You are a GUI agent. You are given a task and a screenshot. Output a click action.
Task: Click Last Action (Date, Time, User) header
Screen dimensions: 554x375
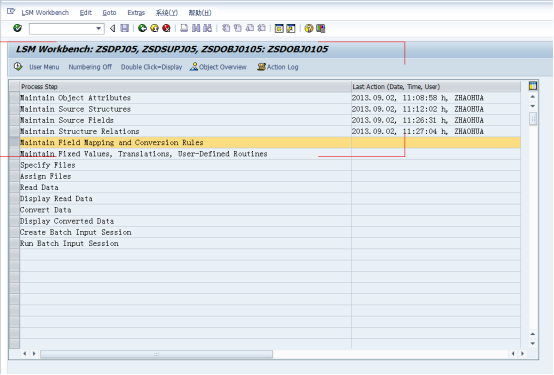click(x=436, y=87)
